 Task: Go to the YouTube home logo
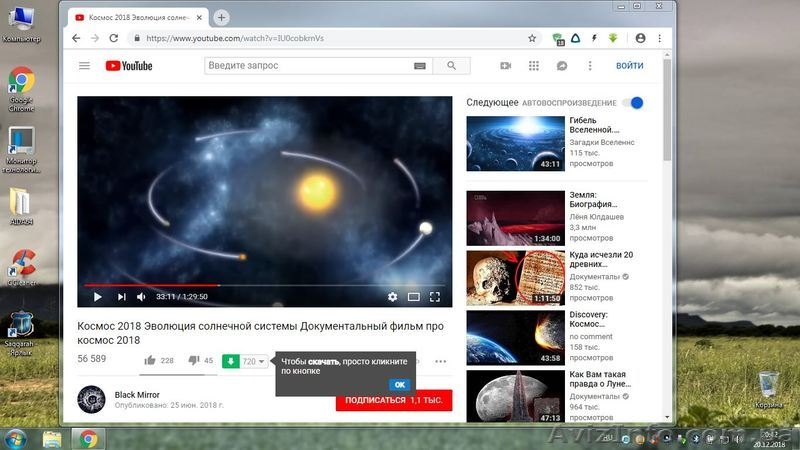pyautogui.click(x=129, y=66)
